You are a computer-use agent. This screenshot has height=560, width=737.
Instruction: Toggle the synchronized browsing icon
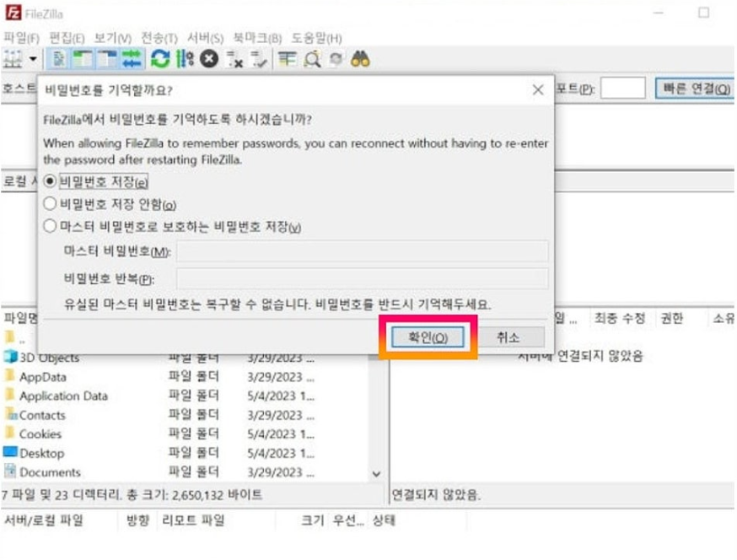tap(336, 59)
